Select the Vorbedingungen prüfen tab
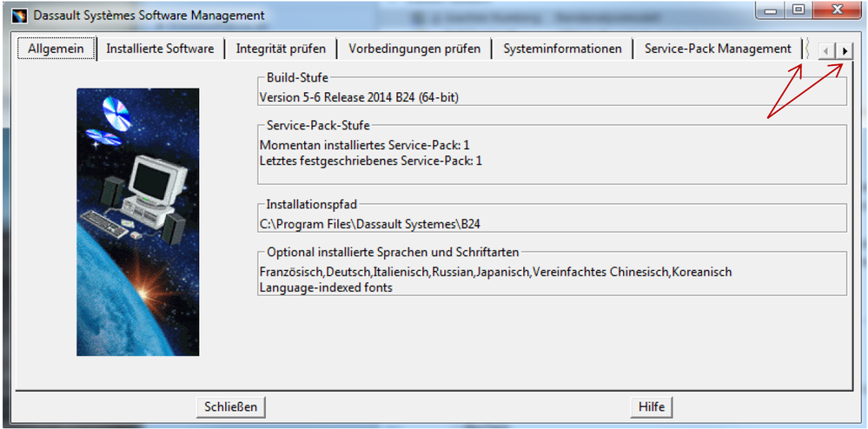Viewport: 868px width, 429px height. [x=414, y=49]
